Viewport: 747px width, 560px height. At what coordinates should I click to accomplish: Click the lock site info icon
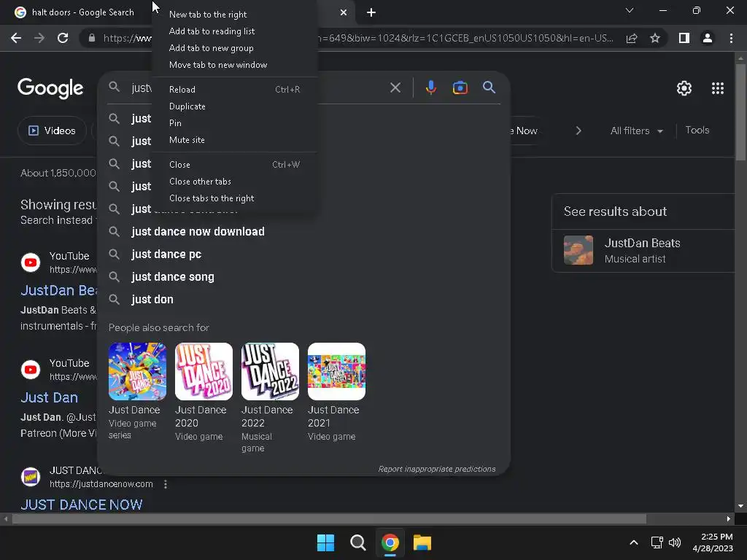point(92,38)
